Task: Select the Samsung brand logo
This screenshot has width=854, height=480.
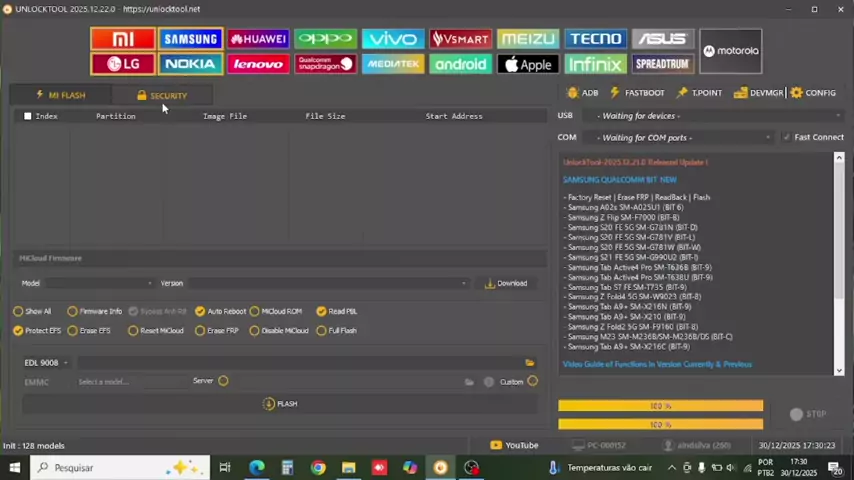Action: [190, 39]
